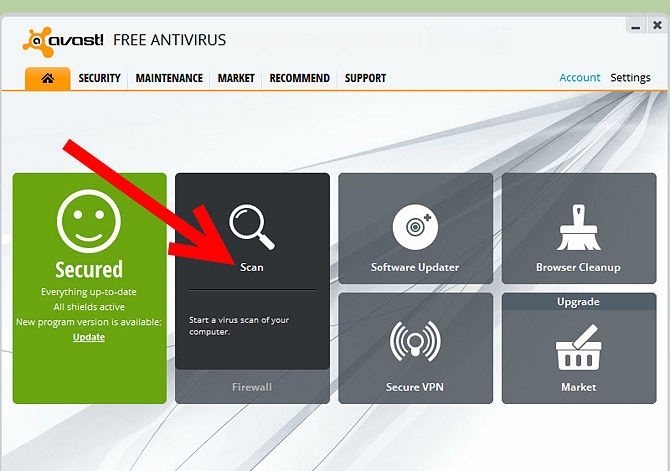Click the Market label text

[579, 387]
